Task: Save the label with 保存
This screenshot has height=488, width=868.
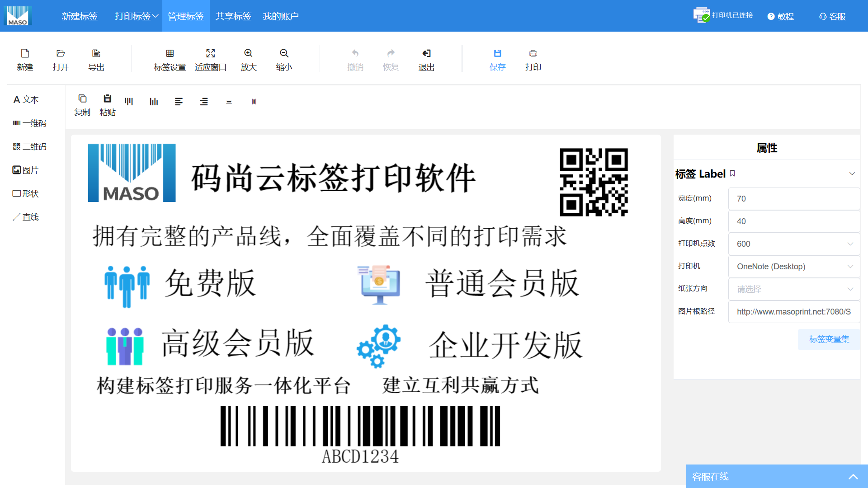Action: click(497, 60)
